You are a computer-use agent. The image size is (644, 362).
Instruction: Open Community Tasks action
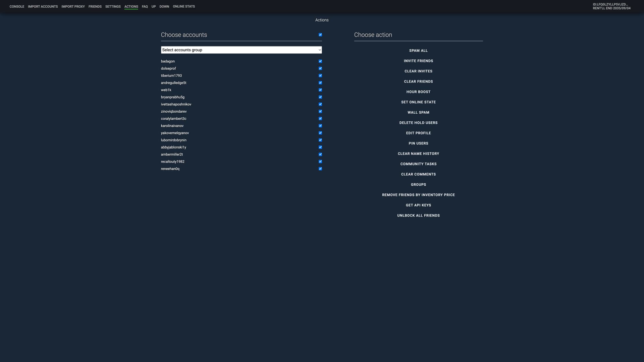418,164
